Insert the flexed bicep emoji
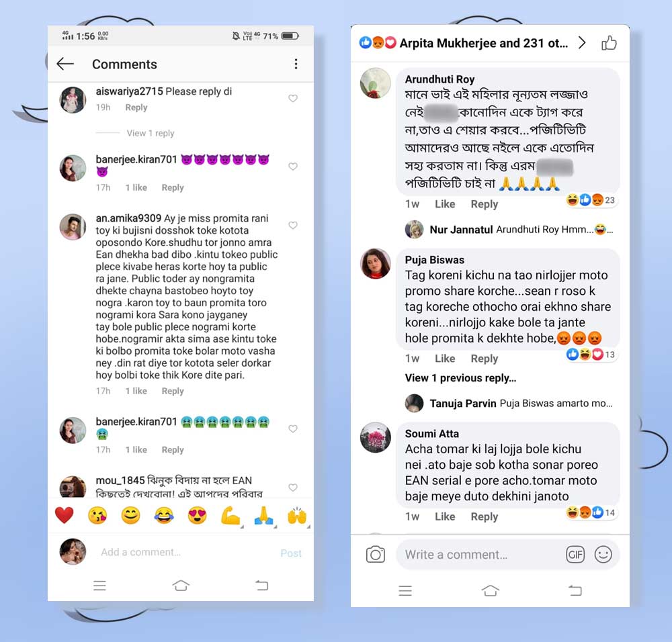The height and width of the screenshot is (642, 672). coord(230,515)
